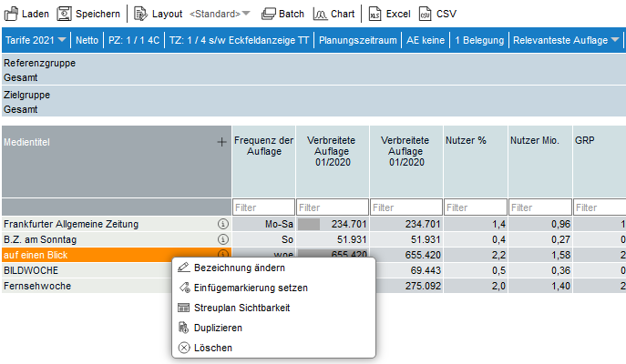Add a Medientitel with plus icon
The width and height of the screenshot is (626, 364).
(x=221, y=143)
